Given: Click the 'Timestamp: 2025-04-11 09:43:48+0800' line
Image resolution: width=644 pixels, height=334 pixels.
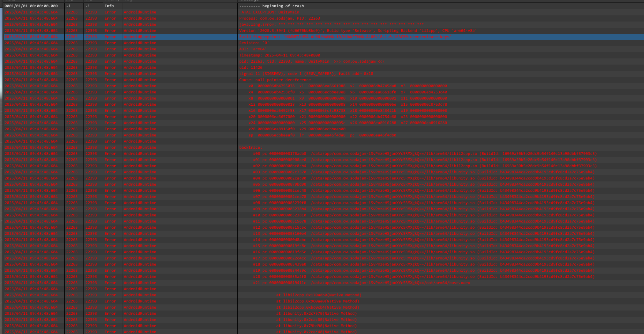Looking at the screenshot, I should click(279, 55).
